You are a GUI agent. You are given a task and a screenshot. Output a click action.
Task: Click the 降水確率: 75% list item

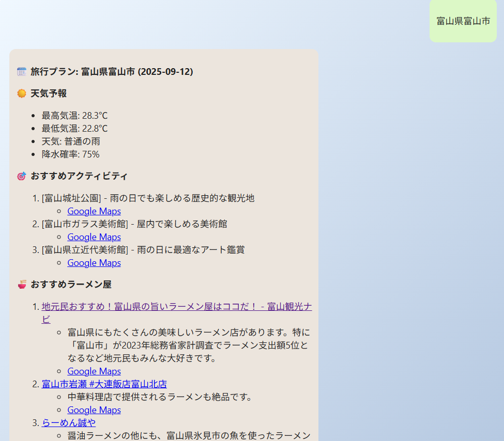(x=70, y=154)
